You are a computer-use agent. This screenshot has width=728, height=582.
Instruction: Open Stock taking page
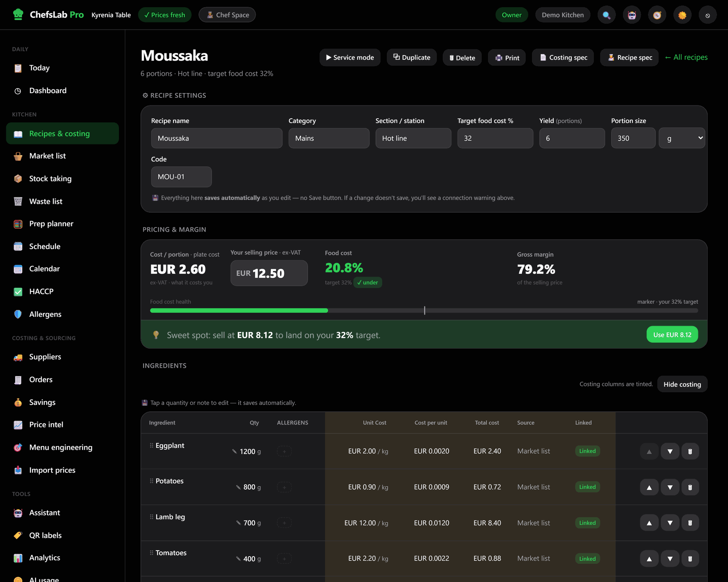click(63, 179)
